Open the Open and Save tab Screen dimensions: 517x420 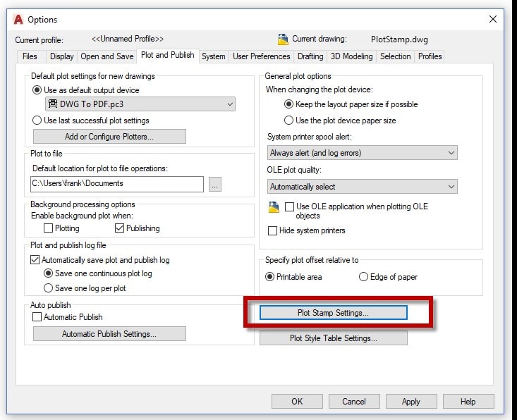tap(107, 56)
